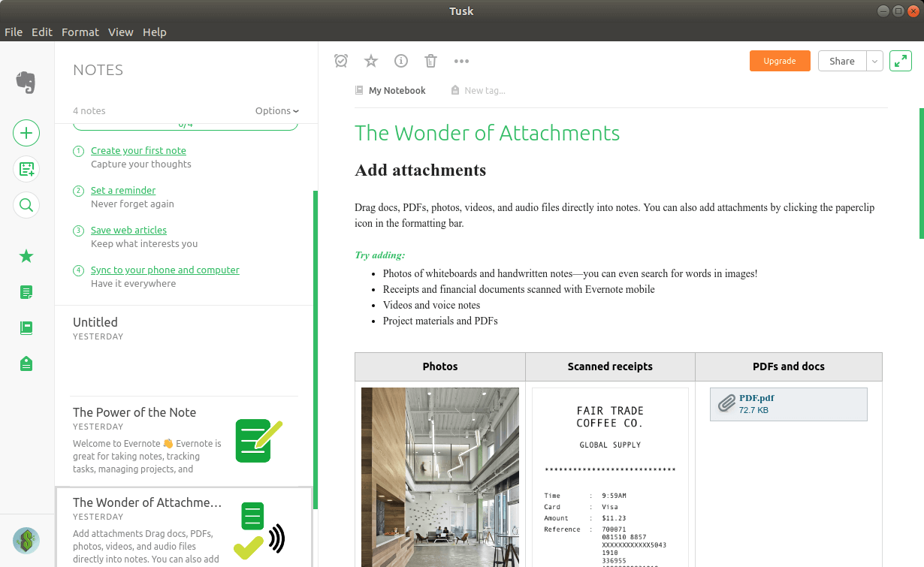This screenshot has width=924, height=567.
Task: Expand note to full screen
Action: point(901,61)
